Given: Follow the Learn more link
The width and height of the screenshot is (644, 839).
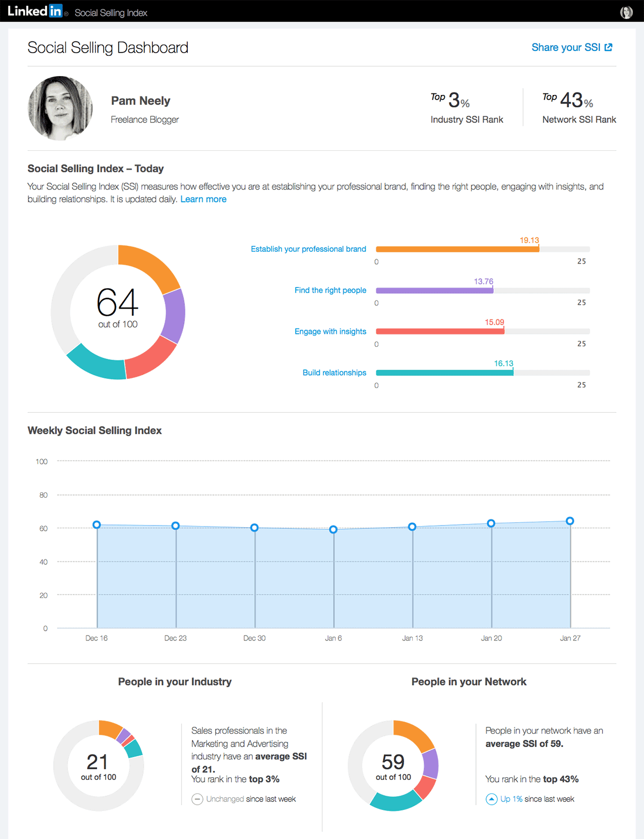Looking at the screenshot, I should click(x=203, y=199).
